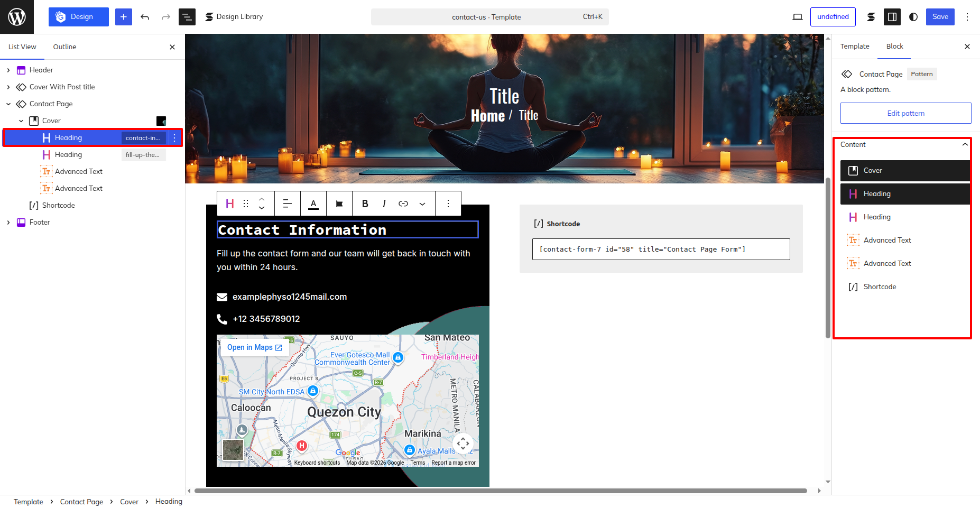Toggle the styles half-circle icon
This screenshot has height=508, width=980.
pyautogui.click(x=913, y=17)
